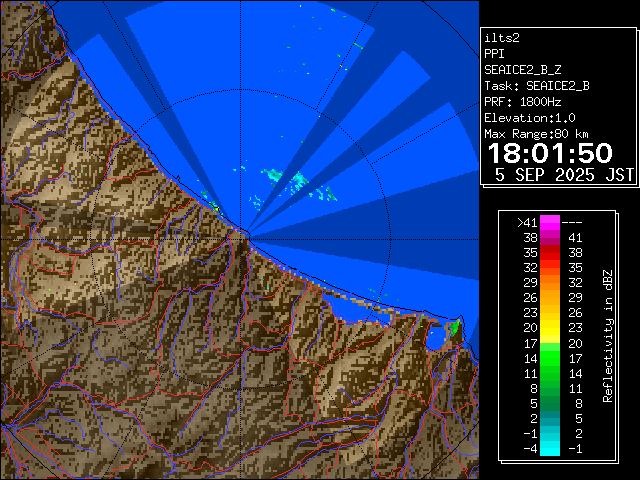Screen dimensions: 640x480
Task: Click the radar site center on coastline
Action: 246,233
